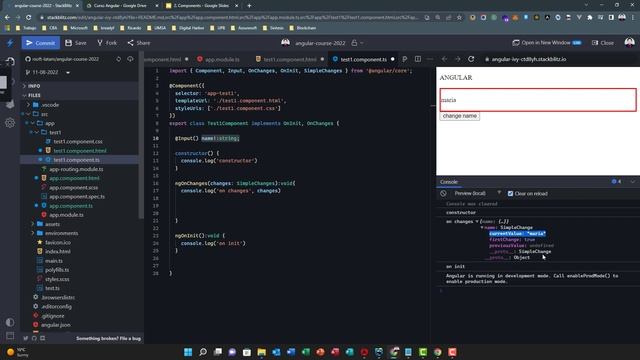This screenshot has width=640, height=360.
Task: Reload the preview pane
Action: pos(471,59)
